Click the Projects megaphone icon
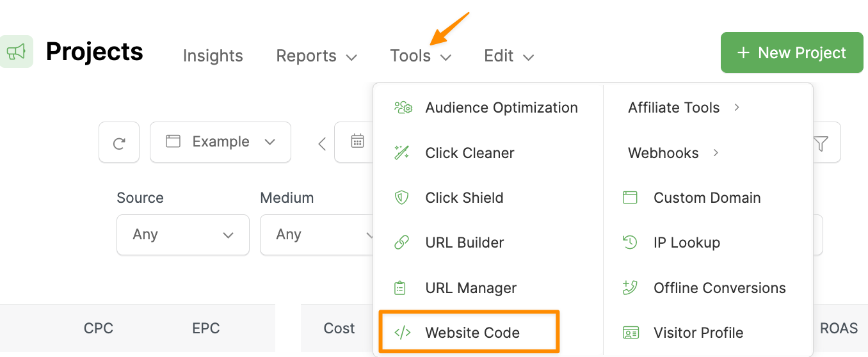 point(16,52)
